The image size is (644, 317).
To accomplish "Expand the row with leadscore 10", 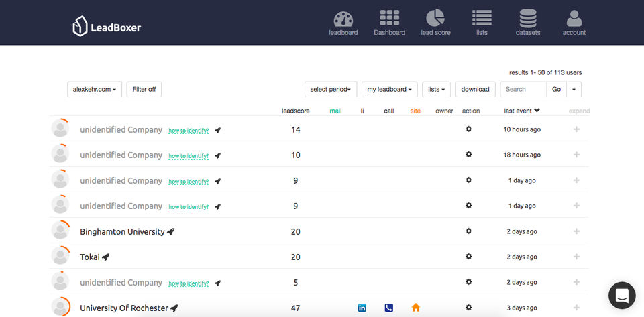I will 576,155.
